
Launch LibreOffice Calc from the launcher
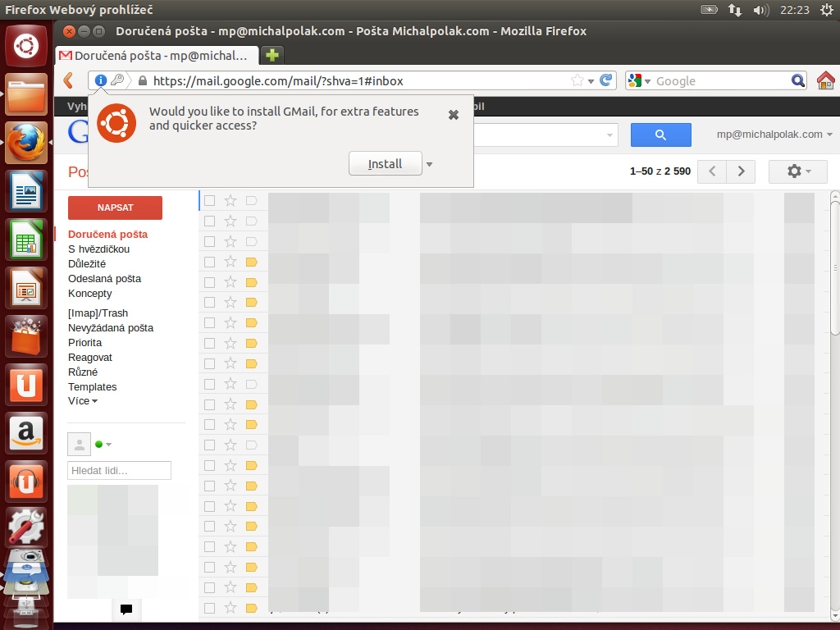click(26, 240)
